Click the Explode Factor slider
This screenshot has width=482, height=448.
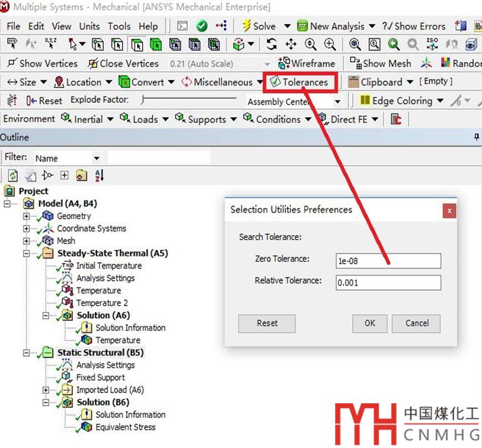point(189,99)
